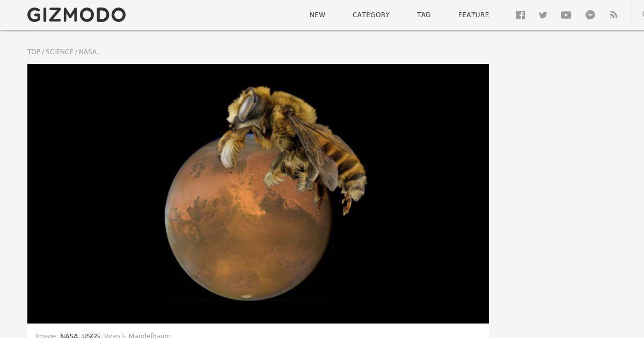Screen dimensions: 644x338
Task: Open the USGS image credit link
Action: pos(91,335)
